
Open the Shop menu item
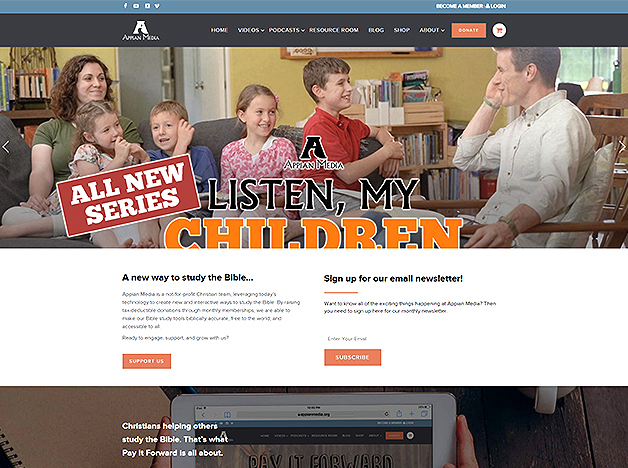pos(402,30)
